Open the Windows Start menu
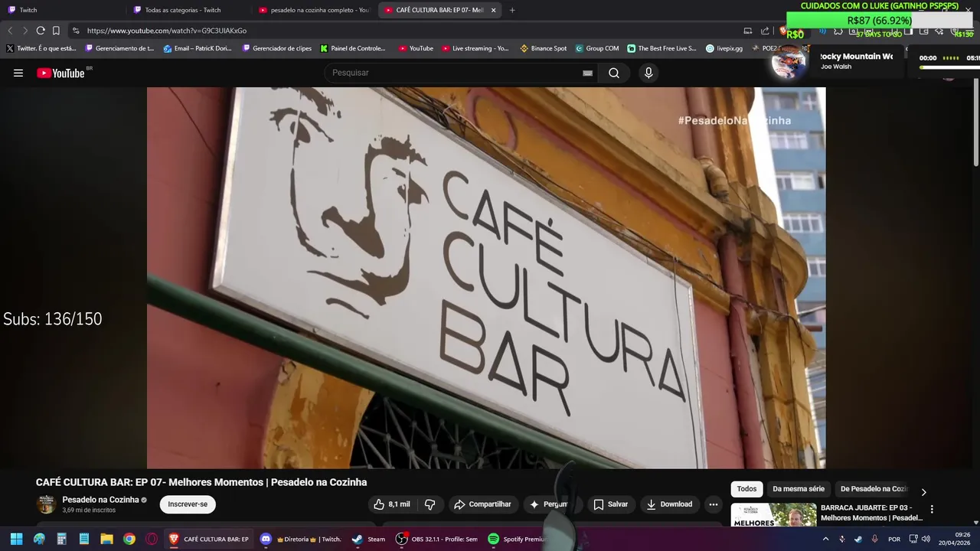The width and height of the screenshot is (980, 551). [x=16, y=539]
